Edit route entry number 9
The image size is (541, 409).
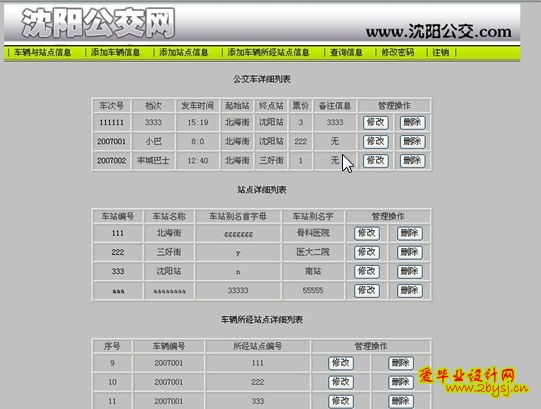(341, 363)
